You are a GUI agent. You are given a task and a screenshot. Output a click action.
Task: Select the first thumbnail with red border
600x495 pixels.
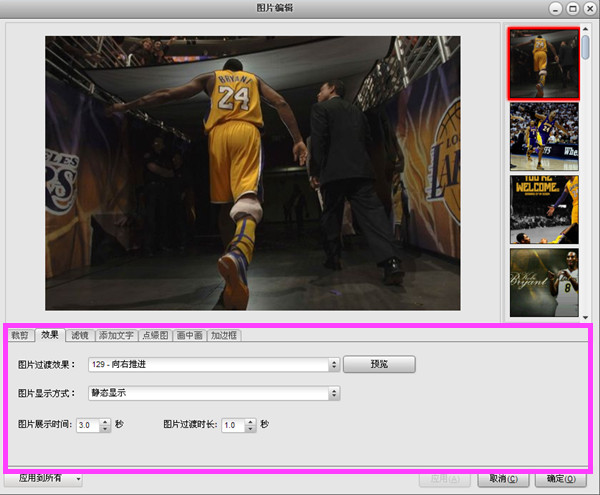pyautogui.click(x=544, y=64)
